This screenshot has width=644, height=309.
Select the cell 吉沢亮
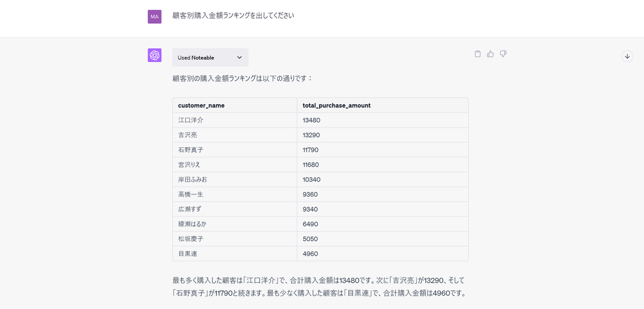(x=235, y=135)
